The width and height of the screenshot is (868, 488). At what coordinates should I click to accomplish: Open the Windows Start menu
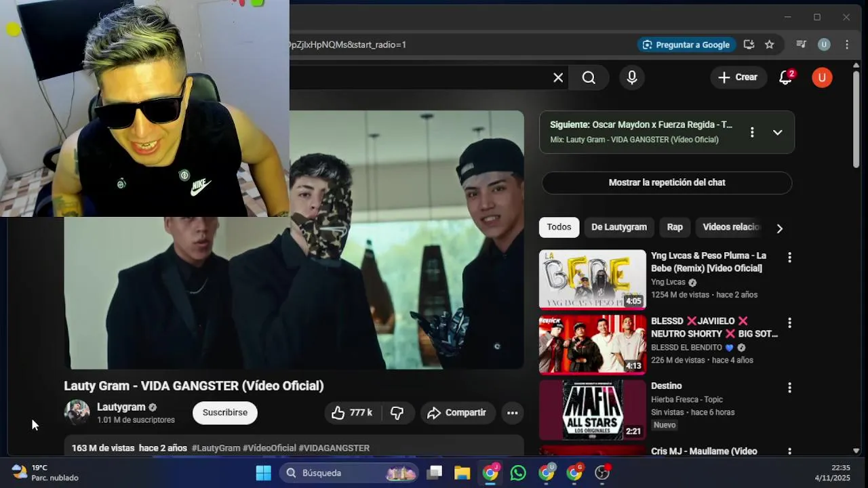(x=263, y=473)
